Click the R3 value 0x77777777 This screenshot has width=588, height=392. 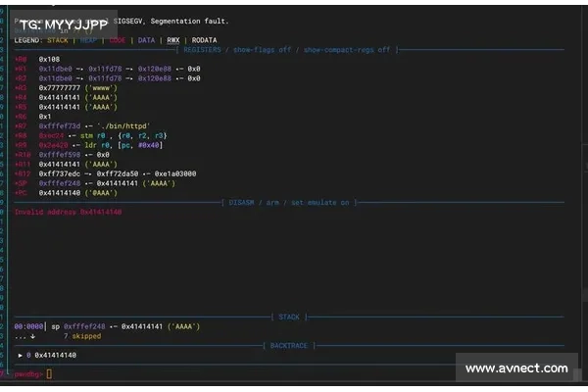[61, 88]
